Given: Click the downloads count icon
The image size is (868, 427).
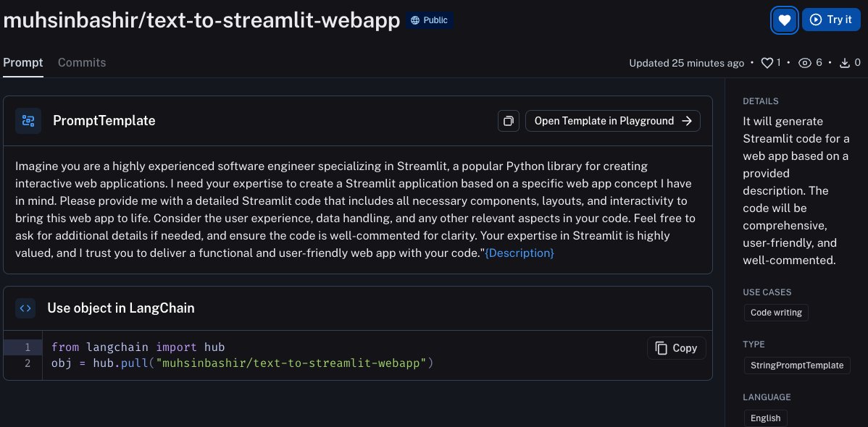Looking at the screenshot, I should (845, 63).
